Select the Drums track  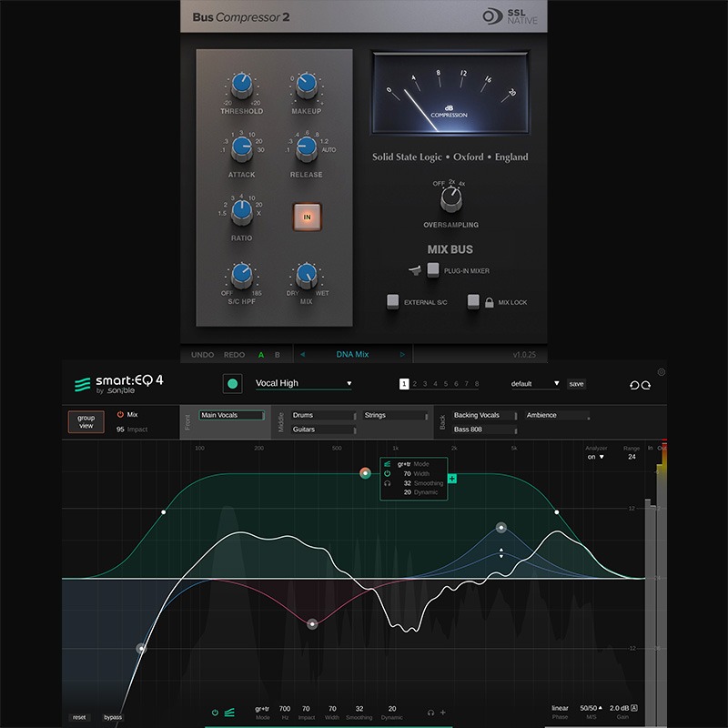(323, 415)
